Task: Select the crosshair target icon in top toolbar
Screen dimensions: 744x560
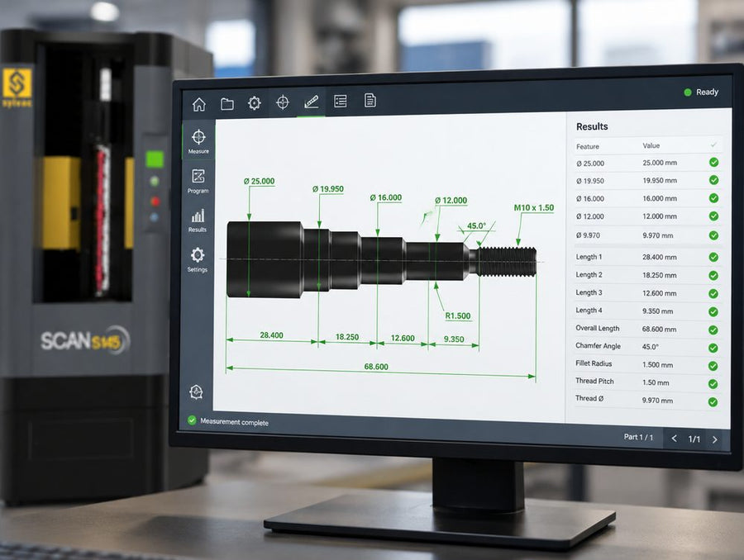Action: [283, 102]
